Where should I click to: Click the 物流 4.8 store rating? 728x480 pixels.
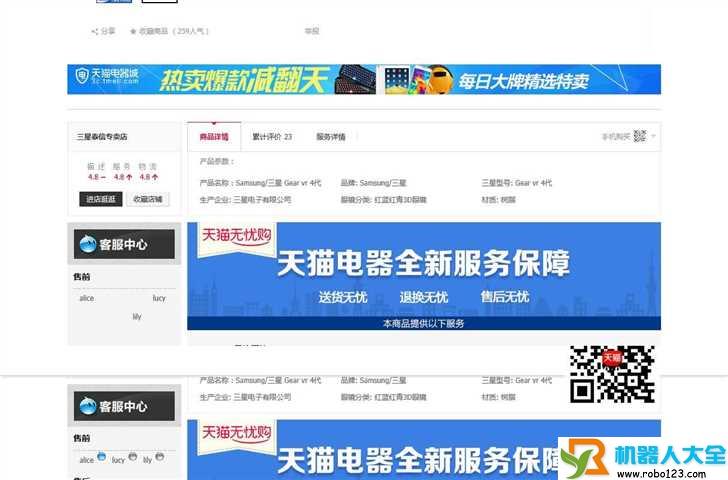point(149,171)
